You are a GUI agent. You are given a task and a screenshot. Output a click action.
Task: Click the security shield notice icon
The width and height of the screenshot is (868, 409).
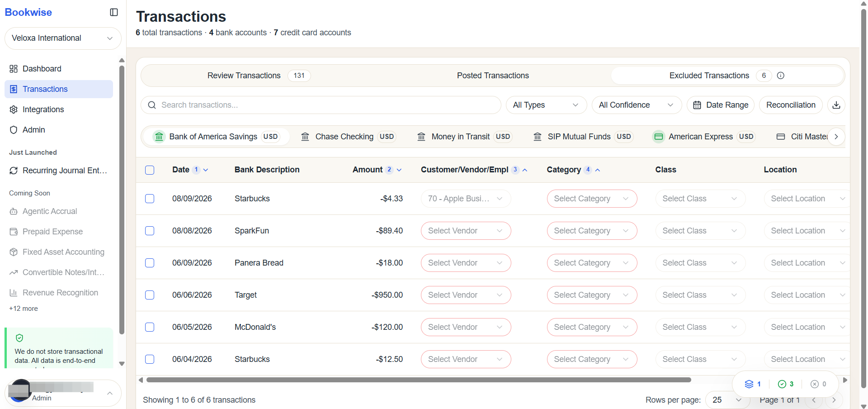(x=19, y=338)
